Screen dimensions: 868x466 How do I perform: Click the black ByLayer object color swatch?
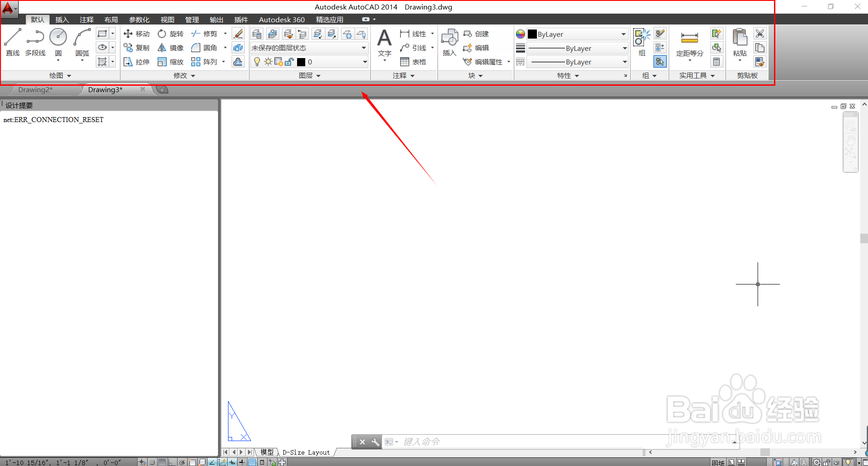pyautogui.click(x=532, y=34)
